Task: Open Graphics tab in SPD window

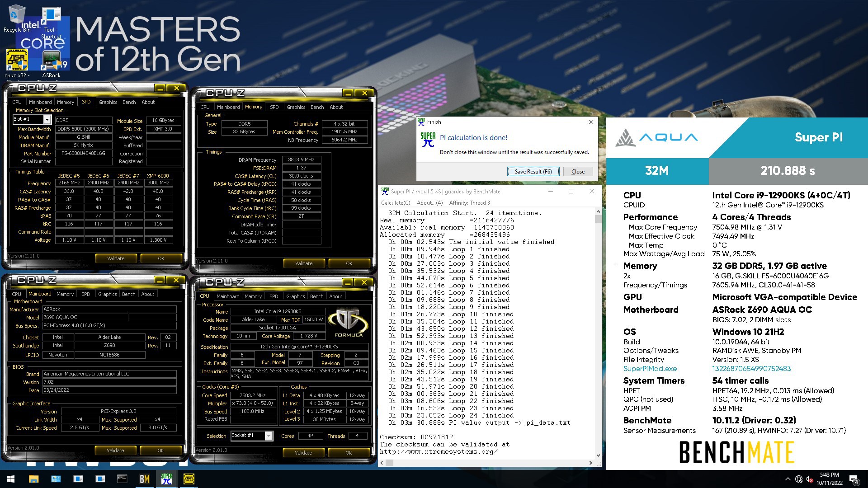Action: pyautogui.click(x=108, y=102)
